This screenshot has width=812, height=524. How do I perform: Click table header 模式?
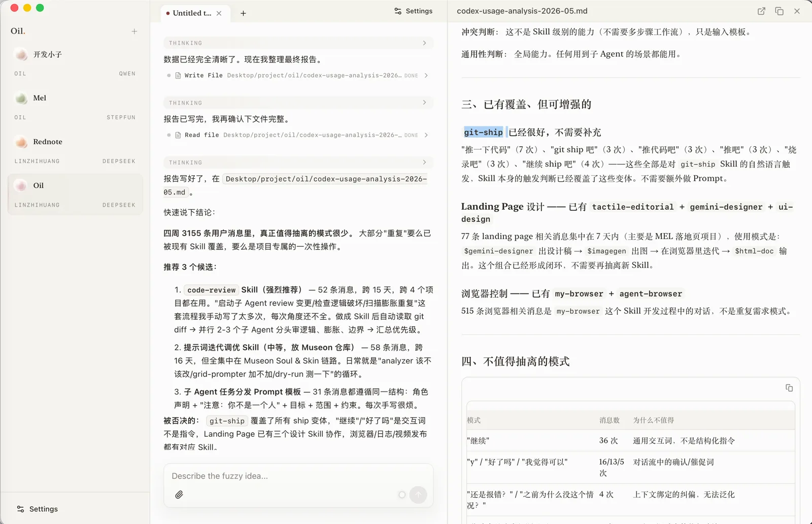coord(473,420)
